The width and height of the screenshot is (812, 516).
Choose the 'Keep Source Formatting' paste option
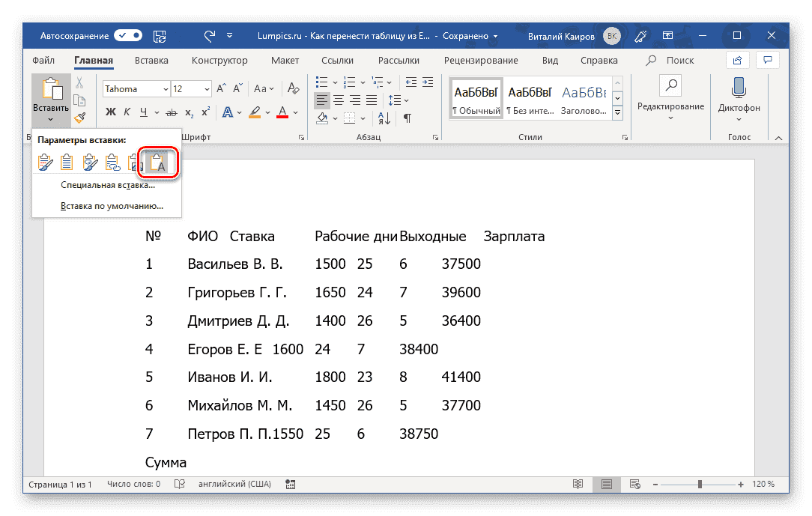[x=45, y=162]
